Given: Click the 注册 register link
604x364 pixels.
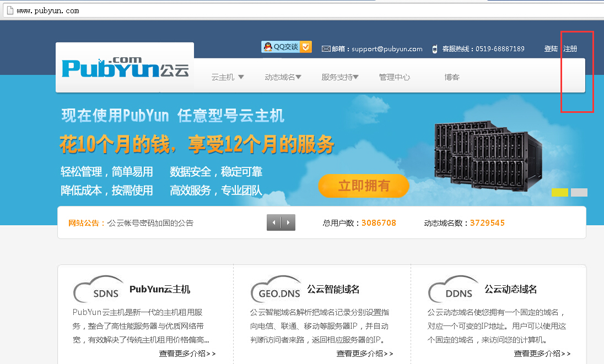Looking at the screenshot, I should 570,49.
